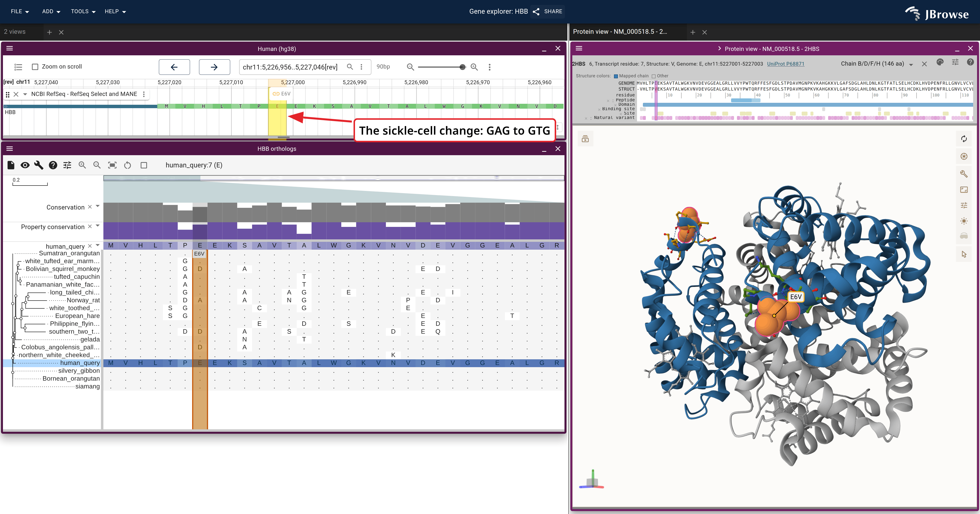Click the eye visibility icon in MSA toolbar
Screen dimensions: 980x514
(25, 165)
